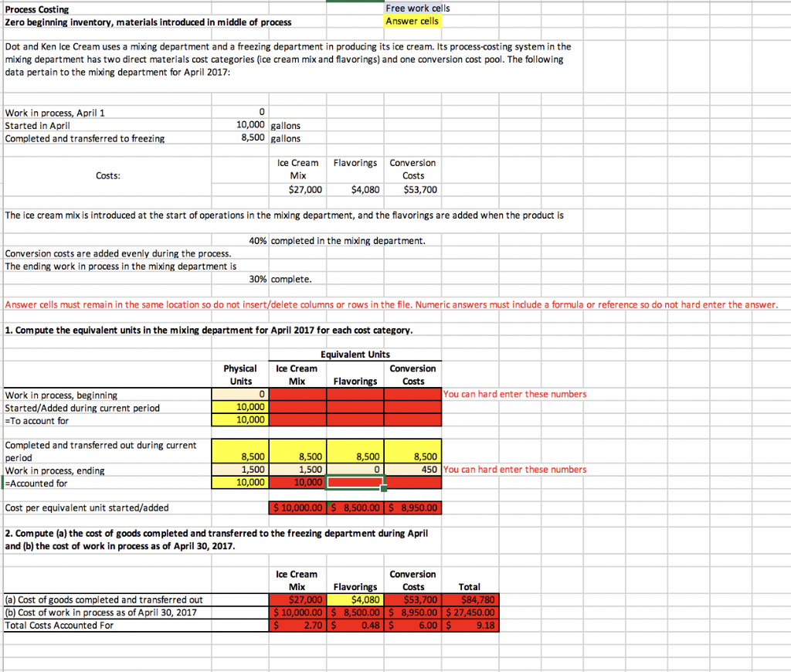Select the red empty Flavorings equivalent-units answer cell

pyautogui.click(x=355, y=481)
